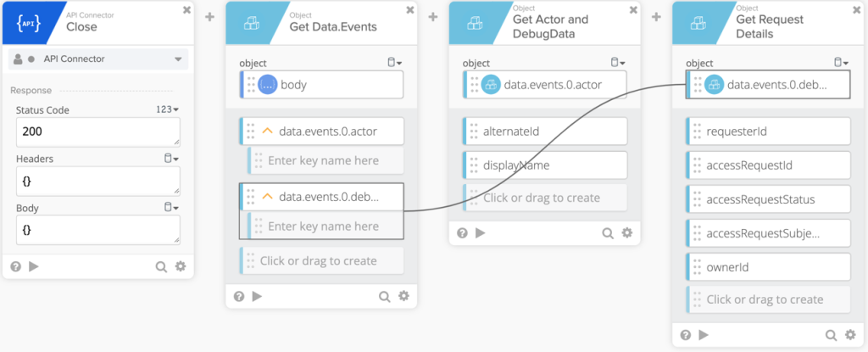Open help icon on Get Request Details card
868x352 pixels.
(x=686, y=335)
